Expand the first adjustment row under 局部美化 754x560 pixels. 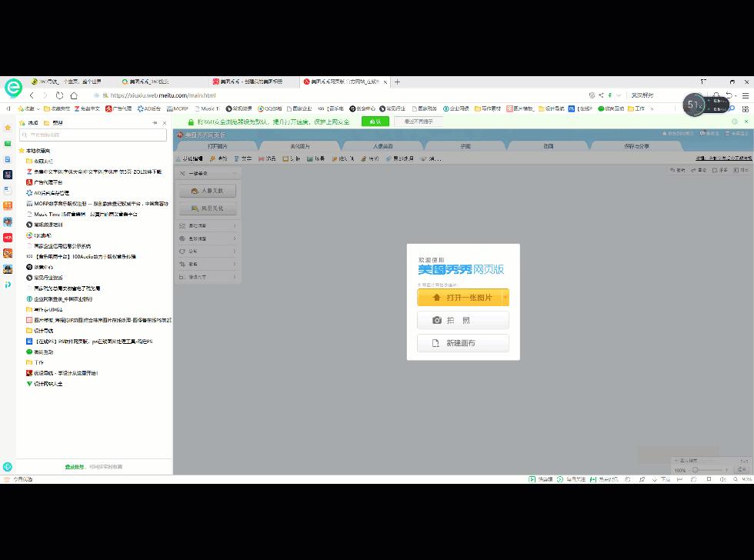pos(234,226)
